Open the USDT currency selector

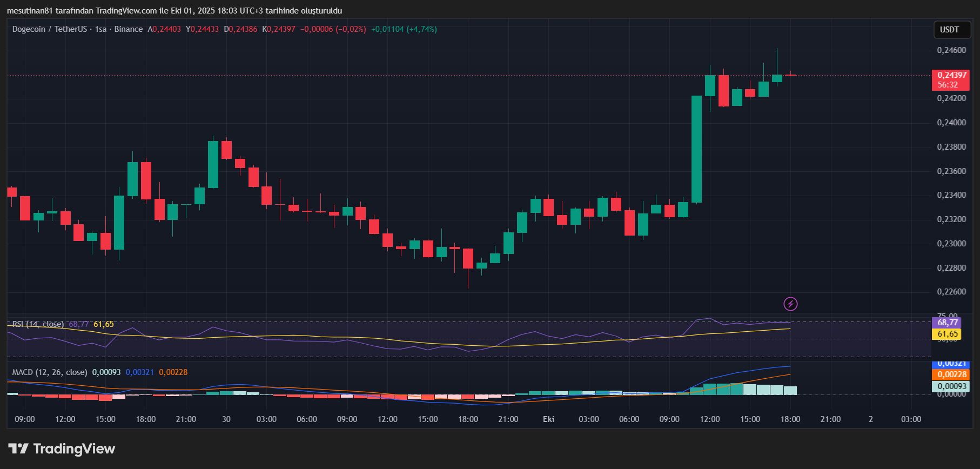[x=949, y=30]
